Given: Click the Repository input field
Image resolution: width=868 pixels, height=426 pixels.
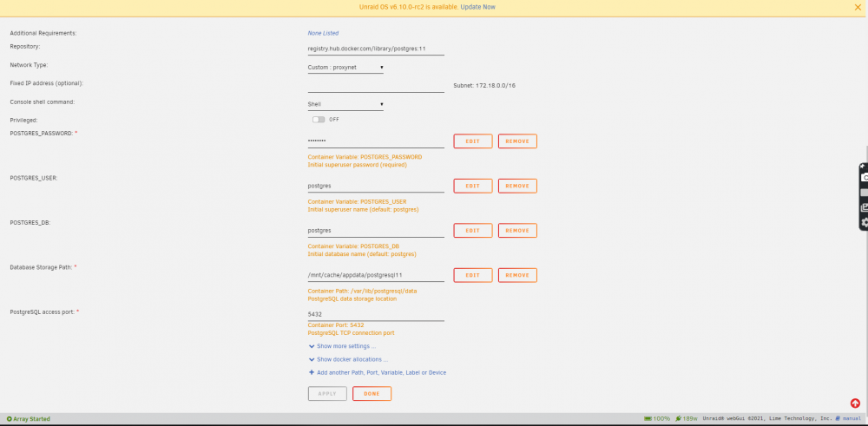Looking at the screenshot, I should (376, 49).
